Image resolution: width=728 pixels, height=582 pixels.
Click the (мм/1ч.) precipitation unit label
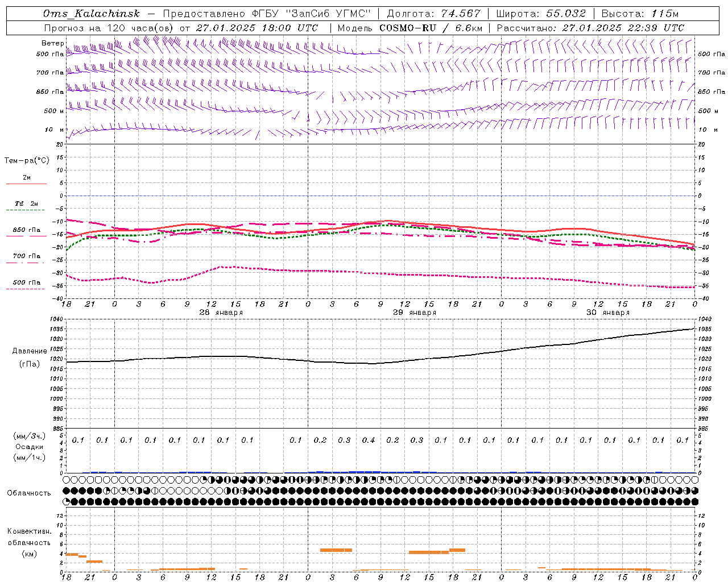30,458
